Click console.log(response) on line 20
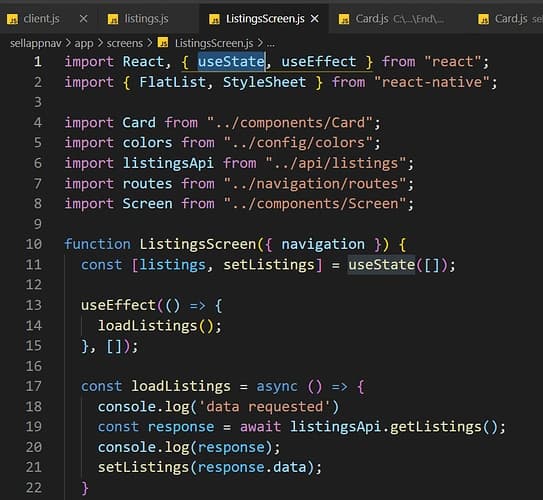This screenshot has width=543, height=500. [185, 447]
